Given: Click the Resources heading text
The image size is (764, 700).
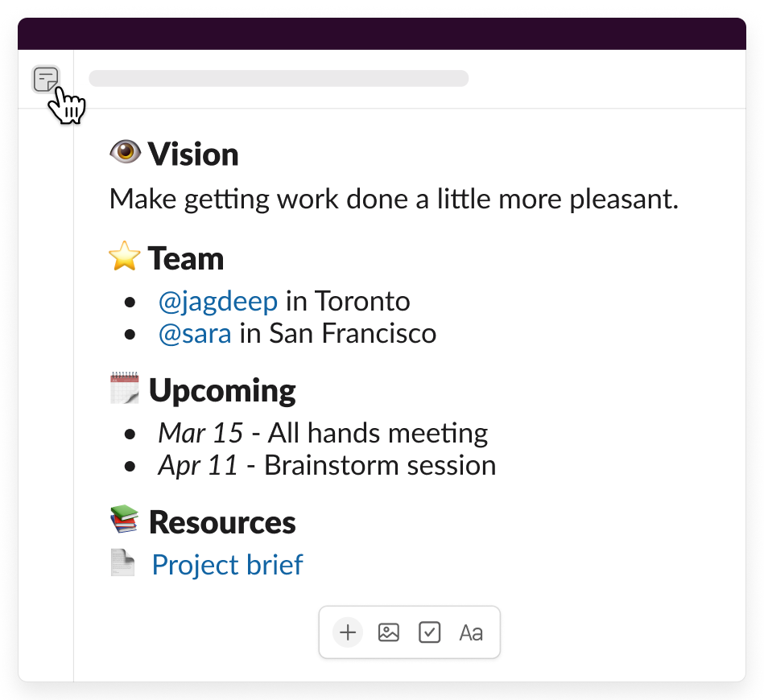Looking at the screenshot, I should click(222, 522).
